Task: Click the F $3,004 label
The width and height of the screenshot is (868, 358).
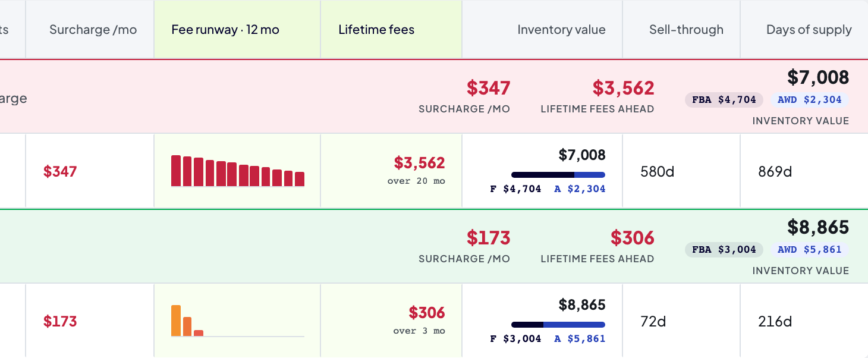Action: pyautogui.click(x=515, y=339)
